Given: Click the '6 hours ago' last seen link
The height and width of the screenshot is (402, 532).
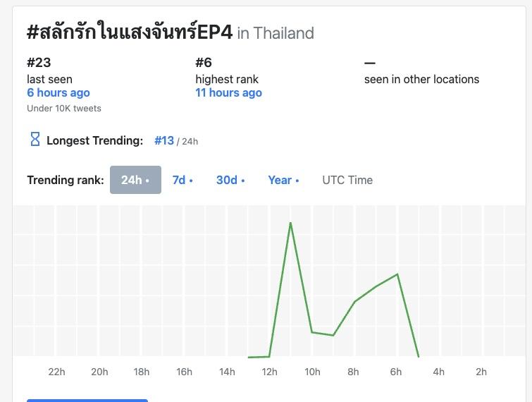Looking at the screenshot, I should (x=58, y=92).
